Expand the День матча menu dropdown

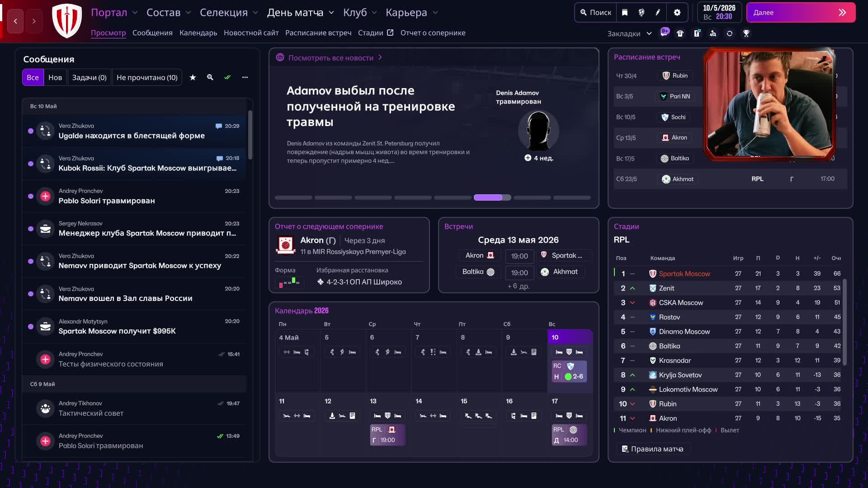click(x=331, y=13)
